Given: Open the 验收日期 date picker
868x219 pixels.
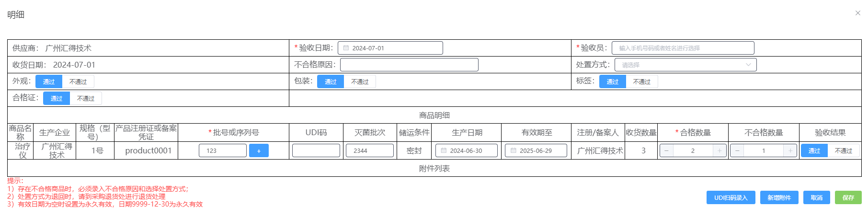Looking at the screenshot, I should [390, 48].
